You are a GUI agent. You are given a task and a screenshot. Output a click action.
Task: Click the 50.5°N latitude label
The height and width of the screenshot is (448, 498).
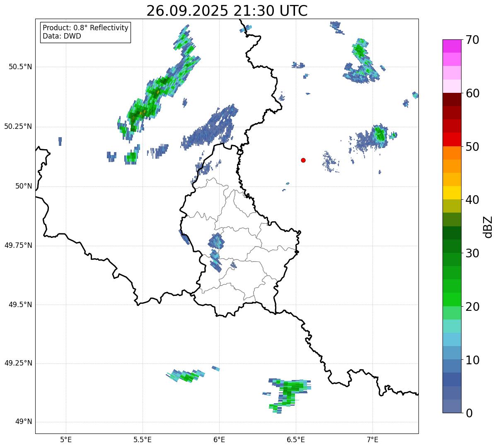[20, 67]
